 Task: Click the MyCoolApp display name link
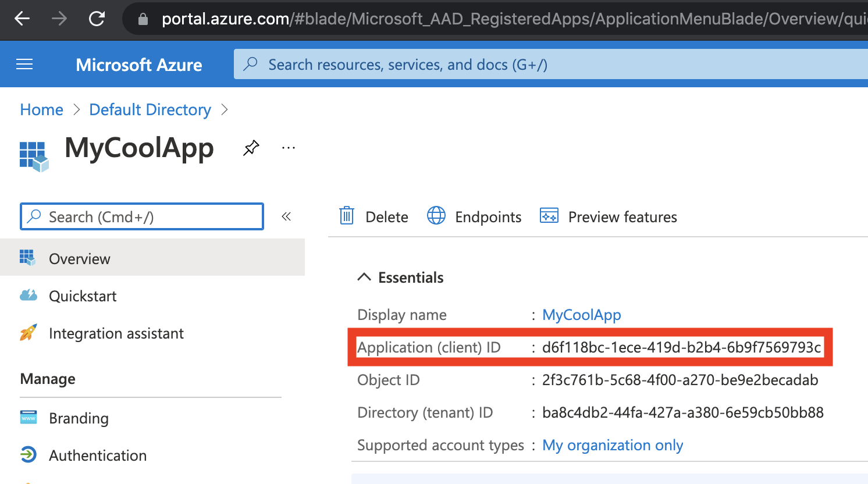[x=581, y=315]
